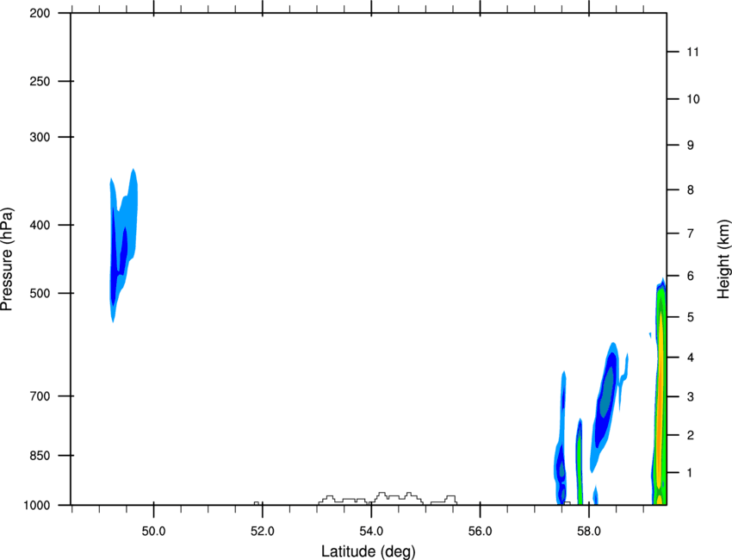Pick the 1 km height label
This screenshot has width=732, height=560.
(x=690, y=473)
